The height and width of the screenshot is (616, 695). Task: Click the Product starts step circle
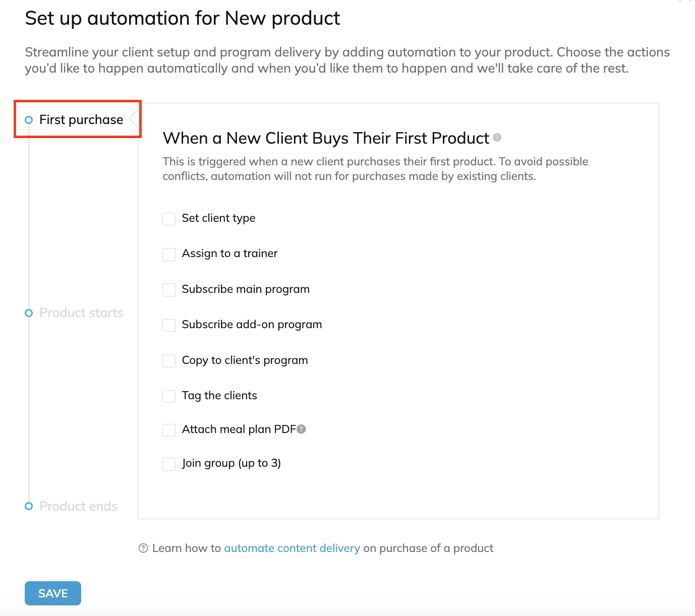(x=29, y=313)
